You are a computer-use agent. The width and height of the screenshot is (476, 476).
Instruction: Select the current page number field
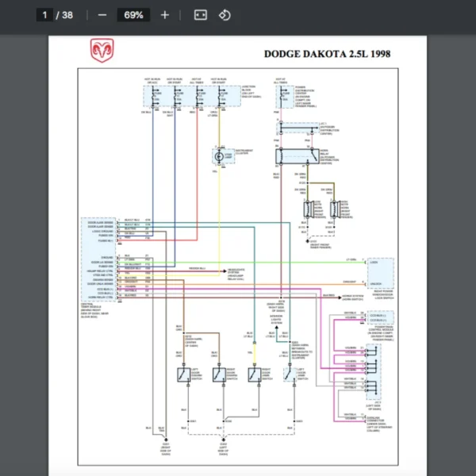pyautogui.click(x=45, y=15)
